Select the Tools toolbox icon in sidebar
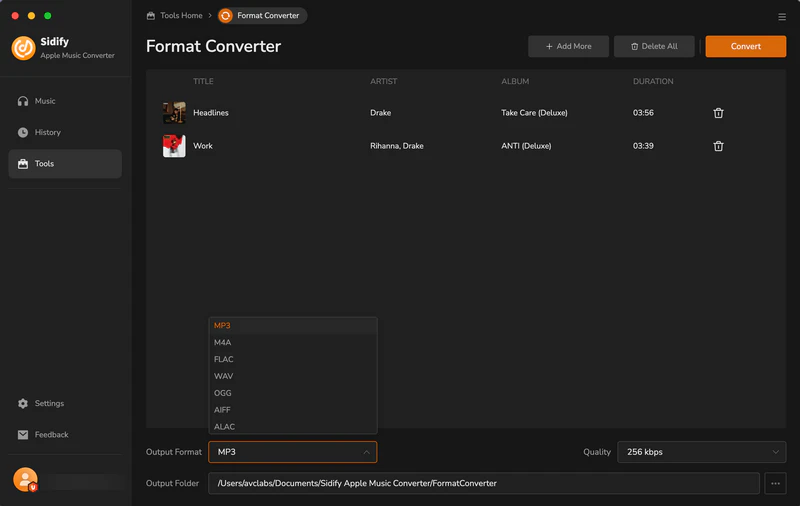Viewport: 800px width, 506px height. (23, 164)
